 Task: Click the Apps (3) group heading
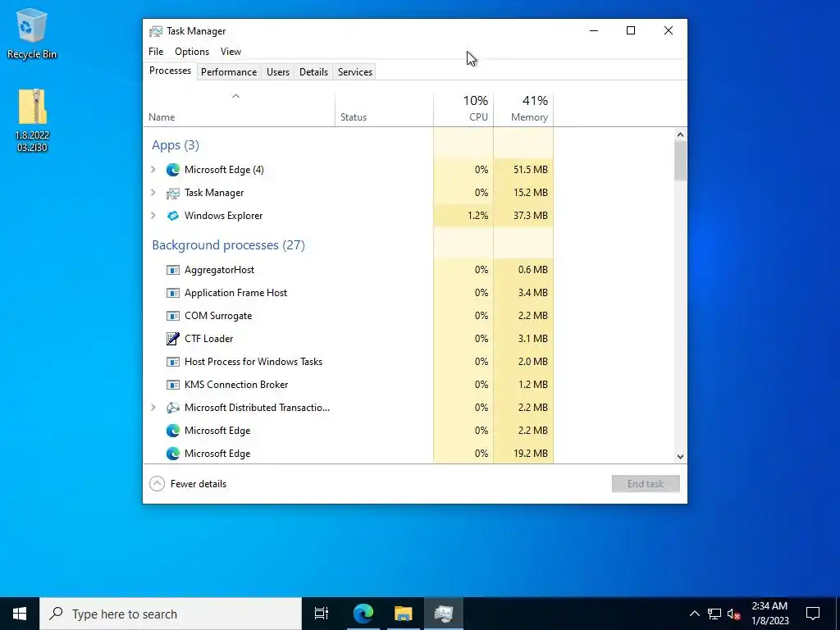pyautogui.click(x=176, y=145)
